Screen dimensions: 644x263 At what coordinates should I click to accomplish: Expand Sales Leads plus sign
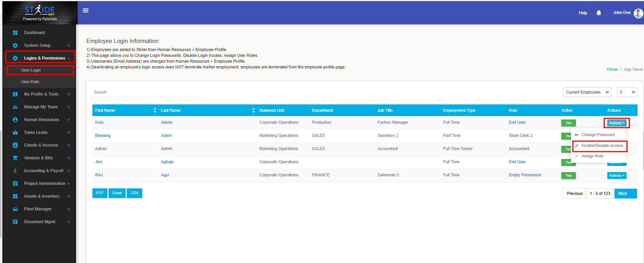coord(68,133)
